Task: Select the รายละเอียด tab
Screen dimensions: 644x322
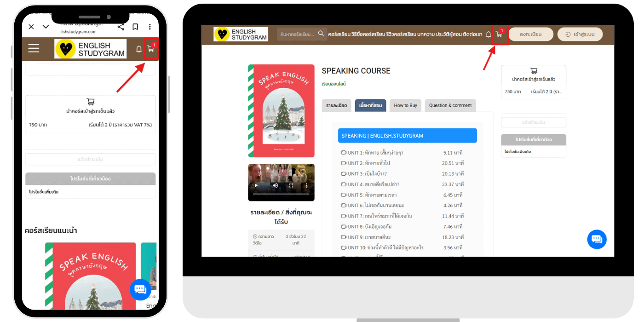Action: pos(337,105)
